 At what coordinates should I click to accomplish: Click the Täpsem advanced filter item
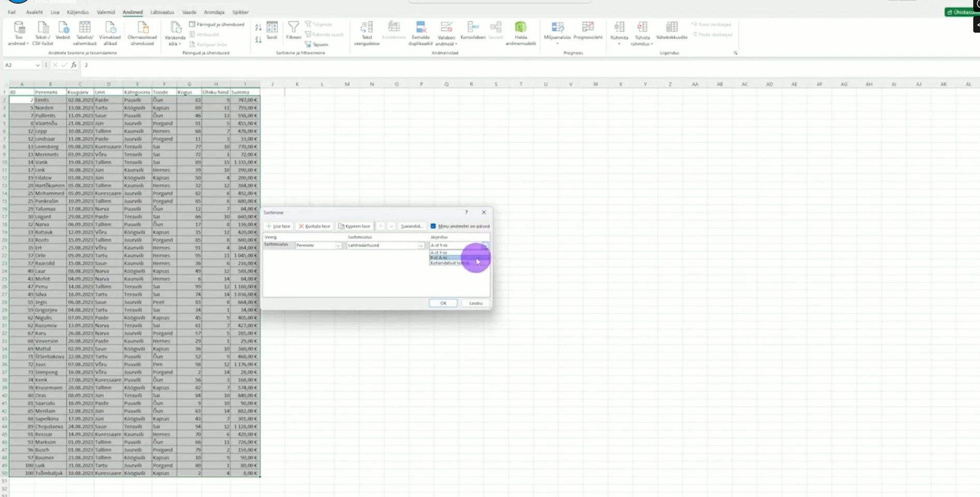point(317,45)
